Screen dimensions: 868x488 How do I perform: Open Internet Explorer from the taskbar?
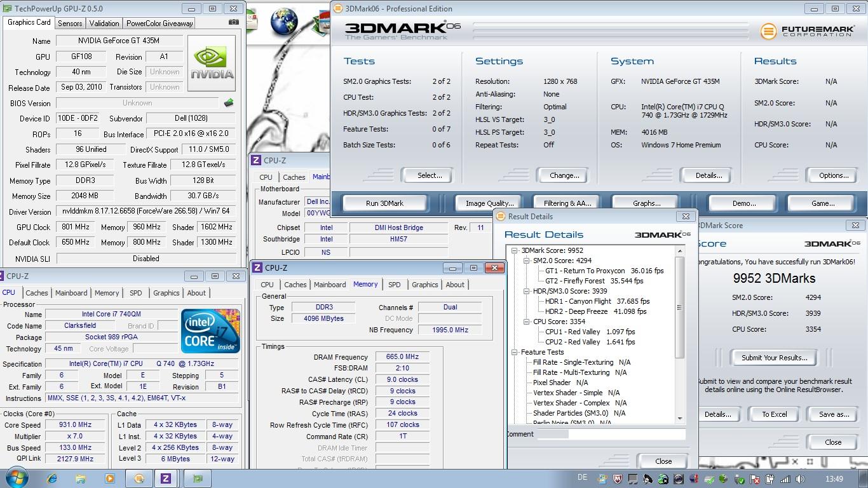51,478
